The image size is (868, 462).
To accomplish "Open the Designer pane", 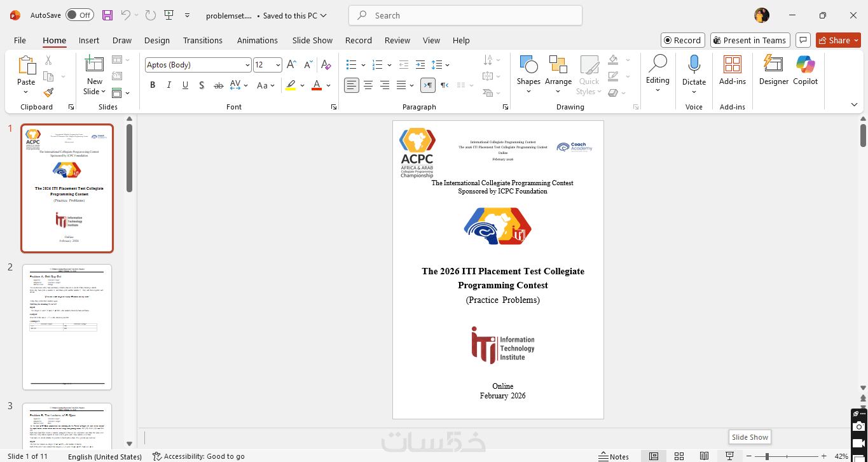I will (x=774, y=71).
